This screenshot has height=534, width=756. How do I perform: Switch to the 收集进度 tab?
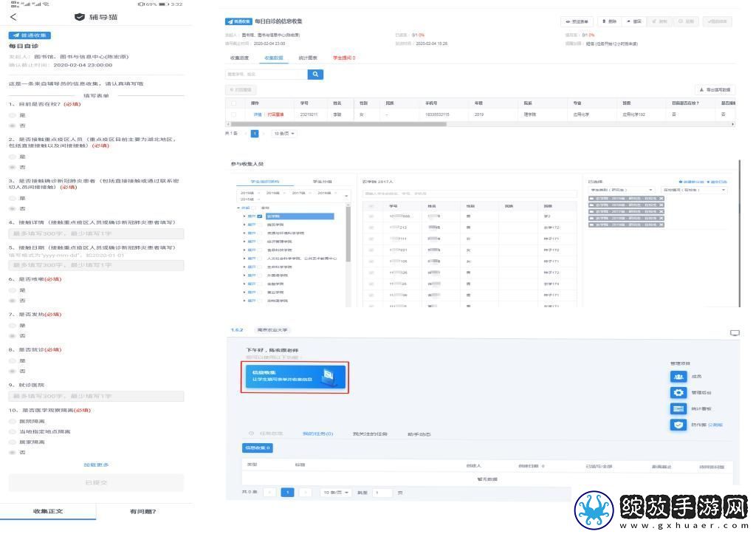[x=240, y=58]
